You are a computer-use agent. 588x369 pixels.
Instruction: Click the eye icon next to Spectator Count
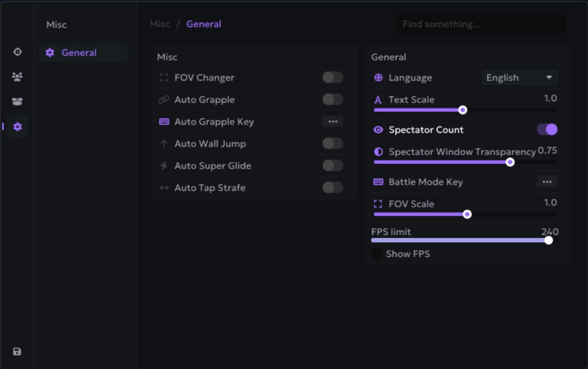[379, 130]
